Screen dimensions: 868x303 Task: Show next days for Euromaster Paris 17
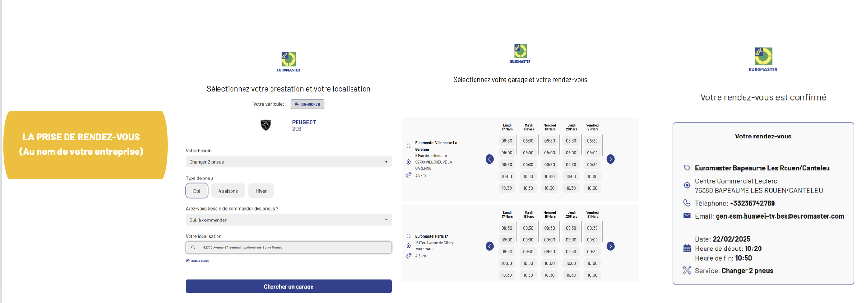coord(610,246)
